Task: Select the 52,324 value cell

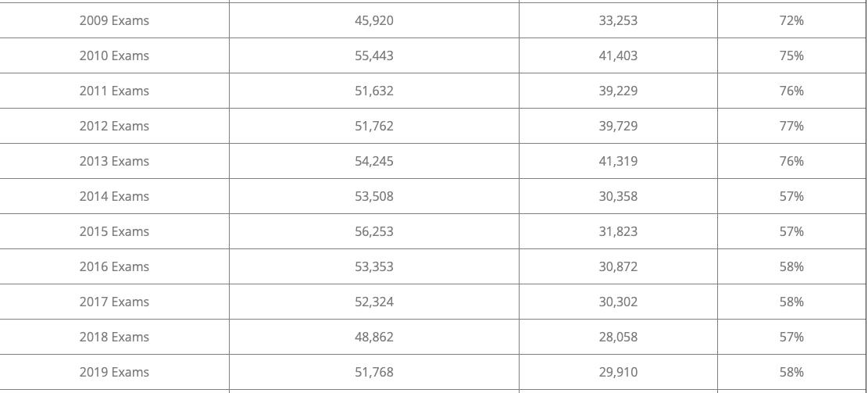Action: [374, 302]
